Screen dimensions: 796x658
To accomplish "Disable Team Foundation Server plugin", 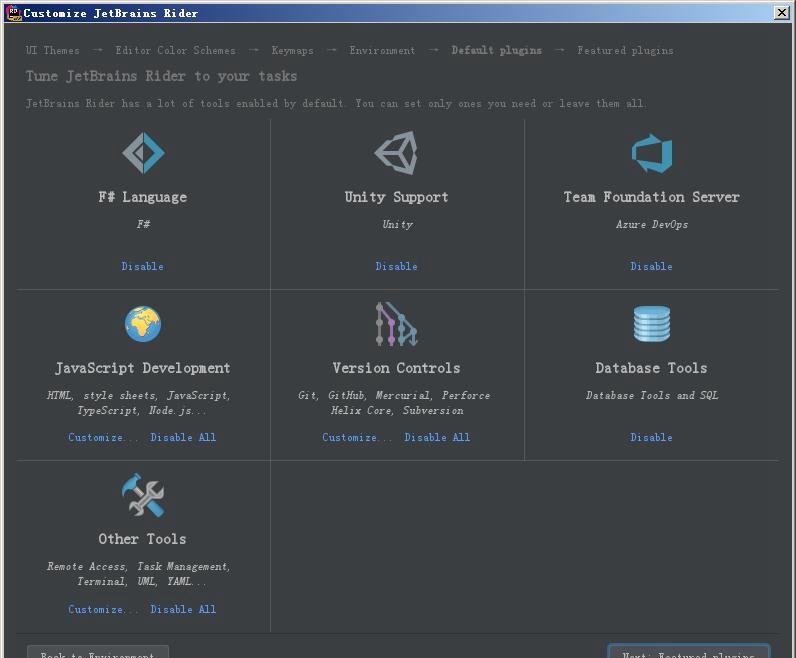I will click(651, 266).
